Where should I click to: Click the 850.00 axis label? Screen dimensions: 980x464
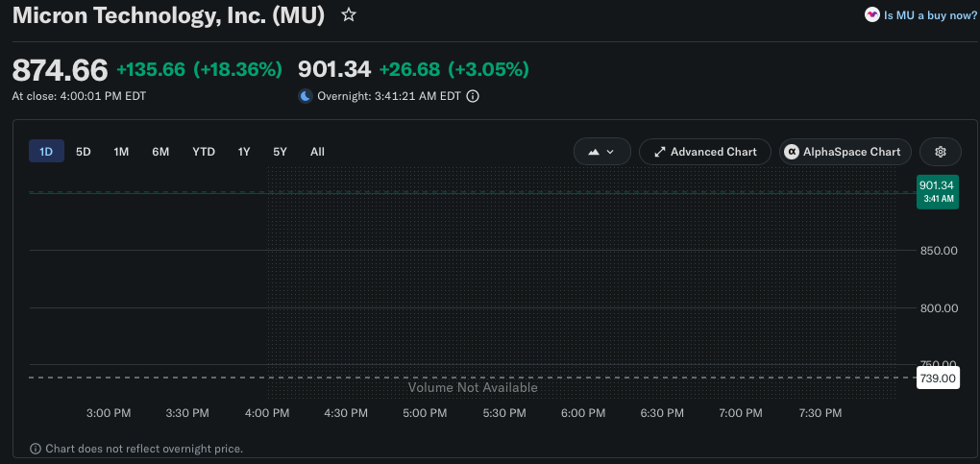pos(939,251)
